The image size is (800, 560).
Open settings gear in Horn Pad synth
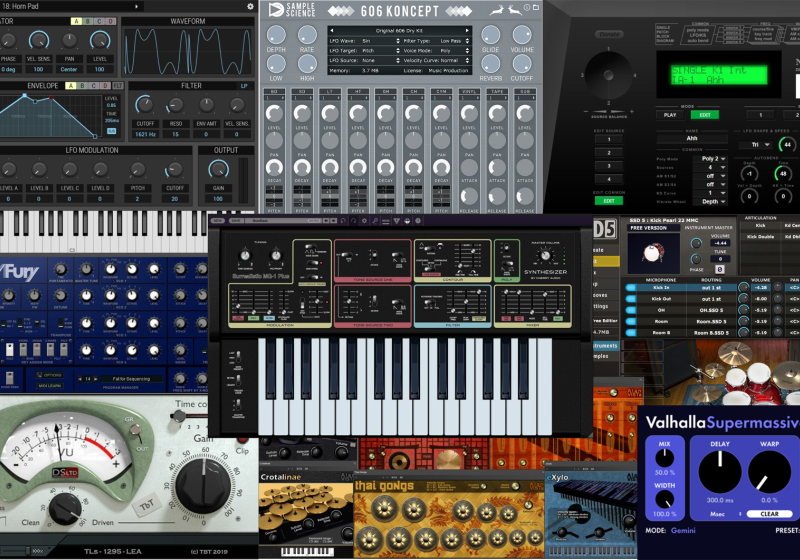coord(250,6)
